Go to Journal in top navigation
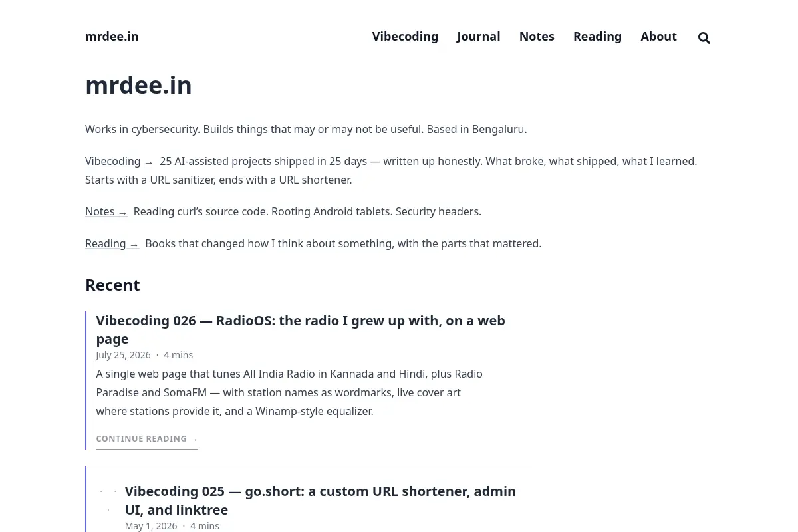The width and height of the screenshot is (798, 532). [x=478, y=37]
